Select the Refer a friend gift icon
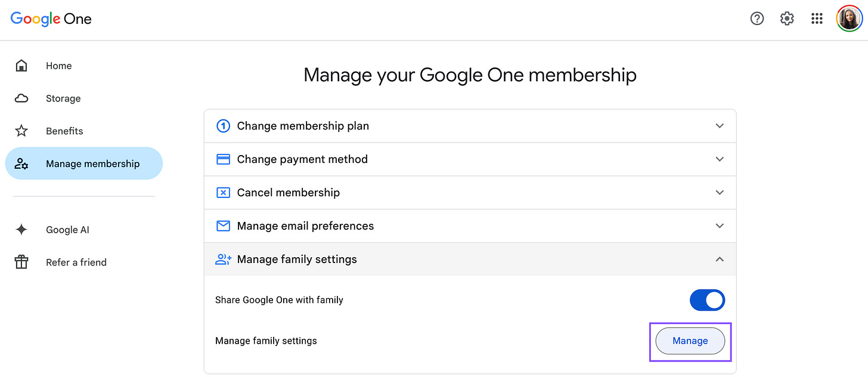The width and height of the screenshot is (868, 377). click(x=21, y=262)
